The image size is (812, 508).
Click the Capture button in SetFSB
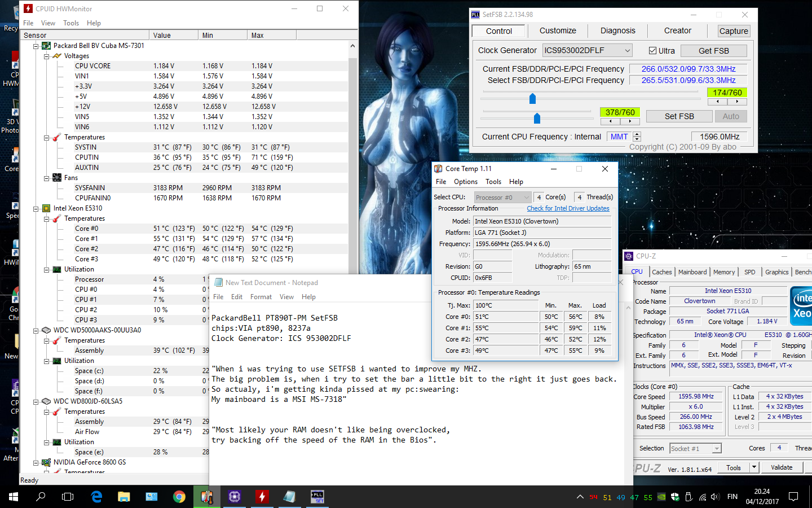coord(734,31)
